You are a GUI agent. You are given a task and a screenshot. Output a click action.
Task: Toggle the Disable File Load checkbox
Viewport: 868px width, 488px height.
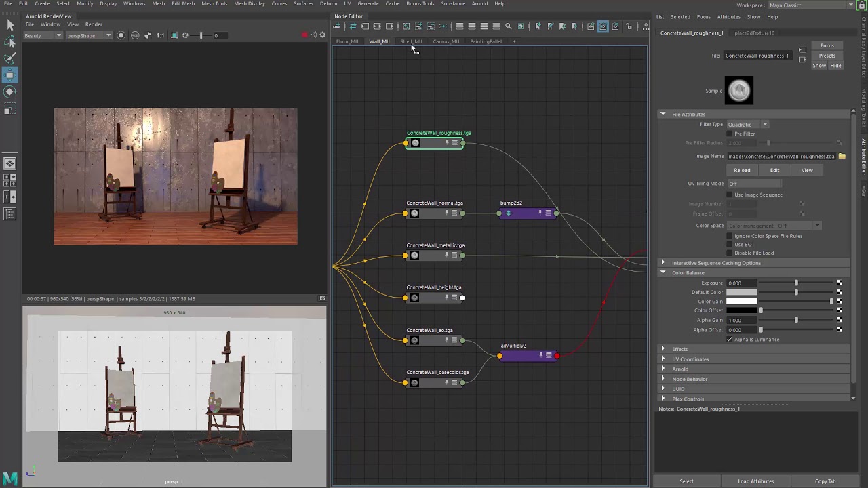coord(730,253)
